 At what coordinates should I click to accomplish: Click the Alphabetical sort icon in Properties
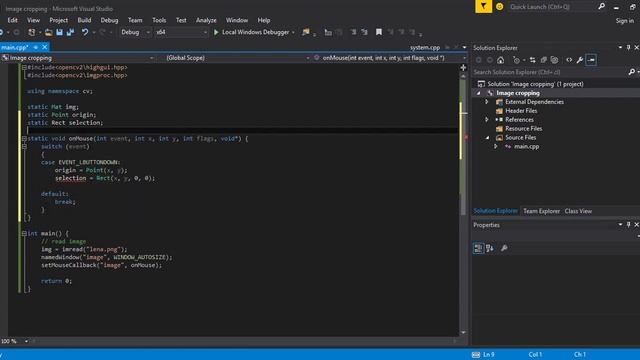[490, 248]
